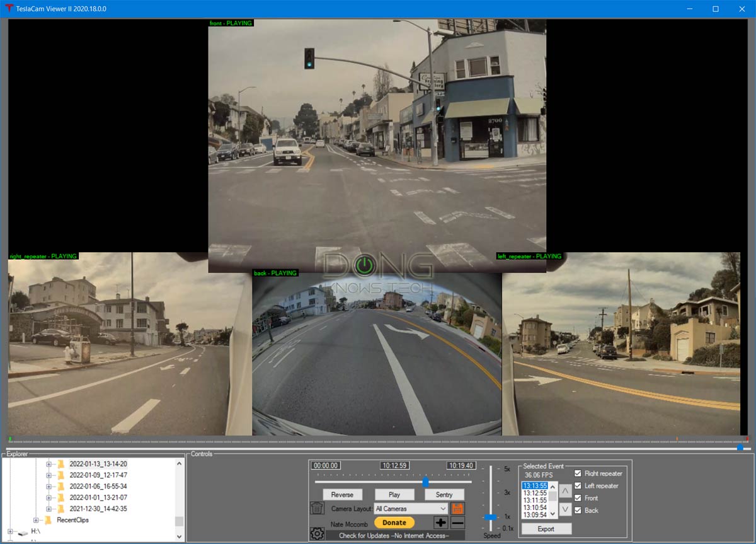Open the Camera Layout dropdown
756x544 pixels.
pos(410,509)
